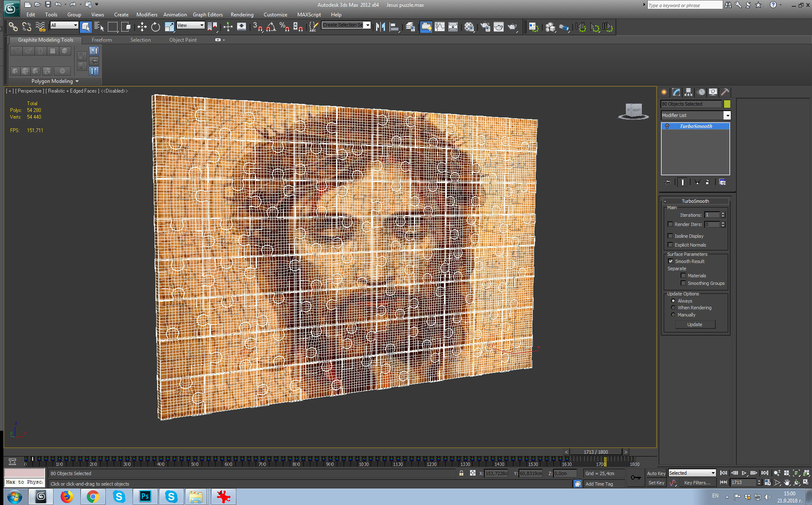Switch to the Freeform ribbon tab
Viewport: 812px width, 505px height.
102,40
